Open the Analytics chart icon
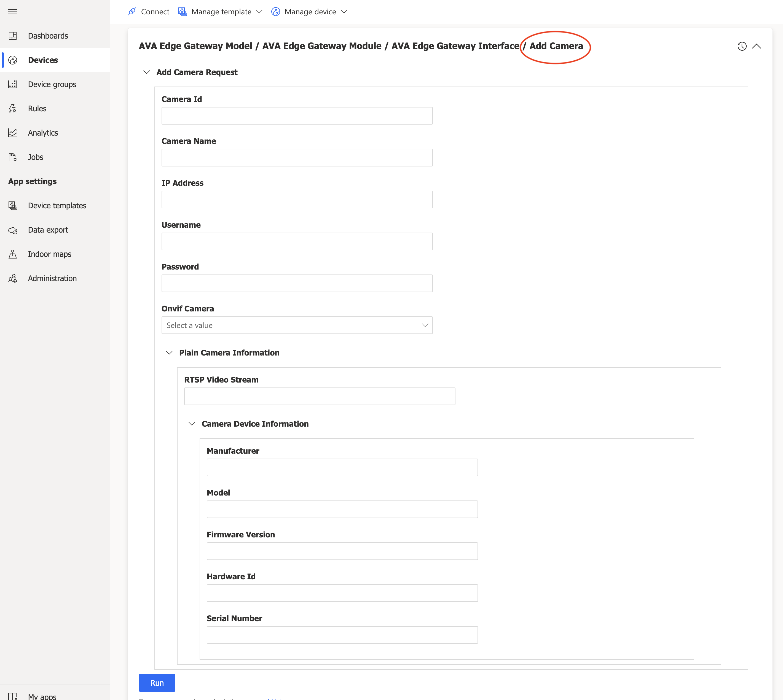783x700 pixels. point(13,133)
